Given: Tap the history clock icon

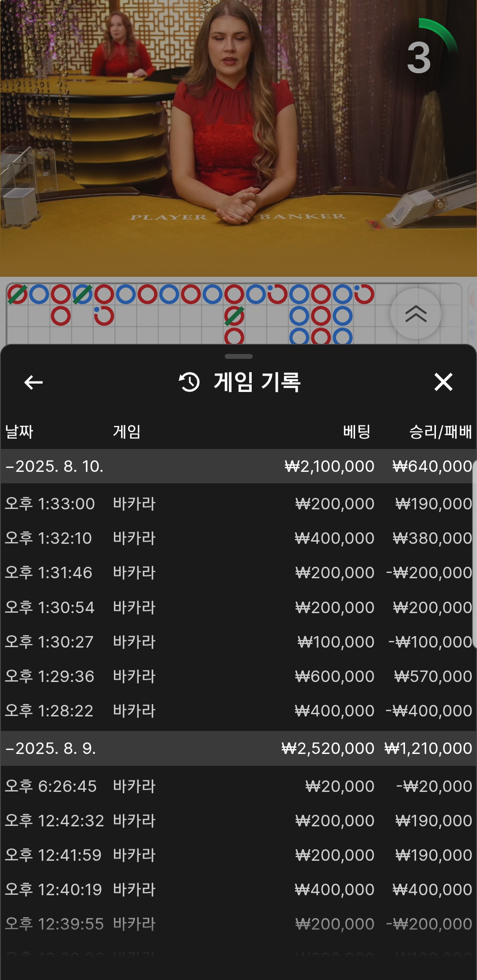Looking at the screenshot, I should (189, 382).
